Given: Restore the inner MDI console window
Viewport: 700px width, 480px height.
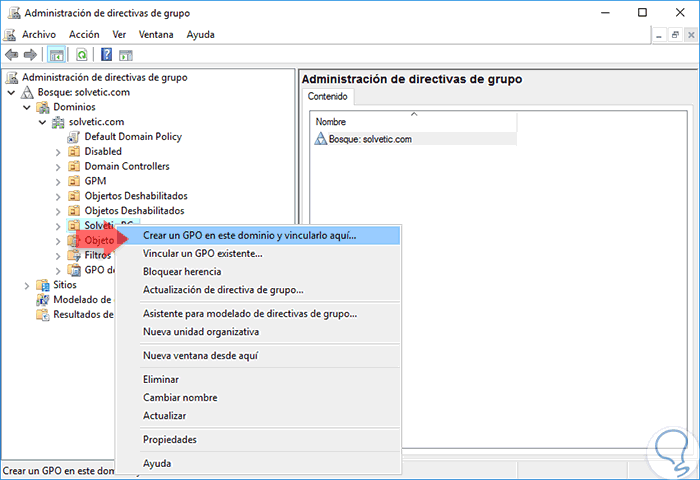Looking at the screenshot, I should click(x=675, y=35).
